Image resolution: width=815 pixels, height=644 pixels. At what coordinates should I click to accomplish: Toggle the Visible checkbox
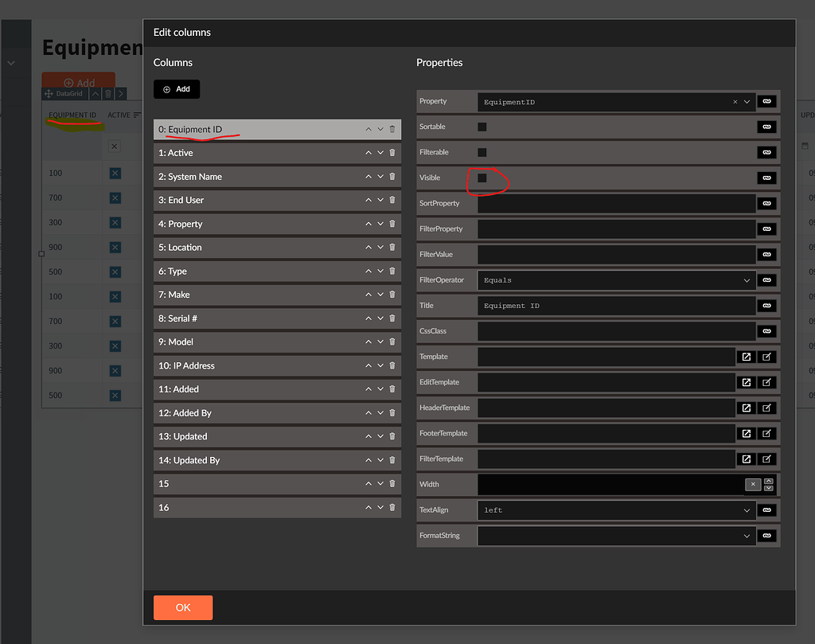tap(482, 178)
